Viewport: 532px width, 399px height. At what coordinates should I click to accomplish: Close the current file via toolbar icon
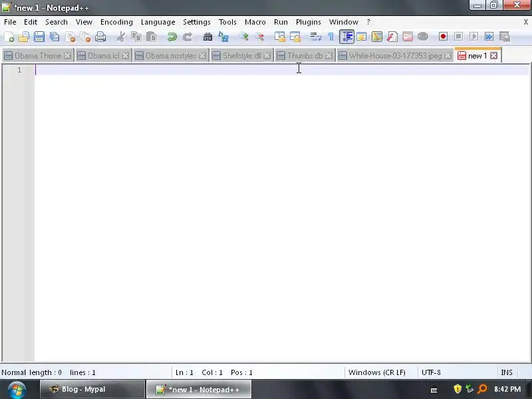(70, 37)
